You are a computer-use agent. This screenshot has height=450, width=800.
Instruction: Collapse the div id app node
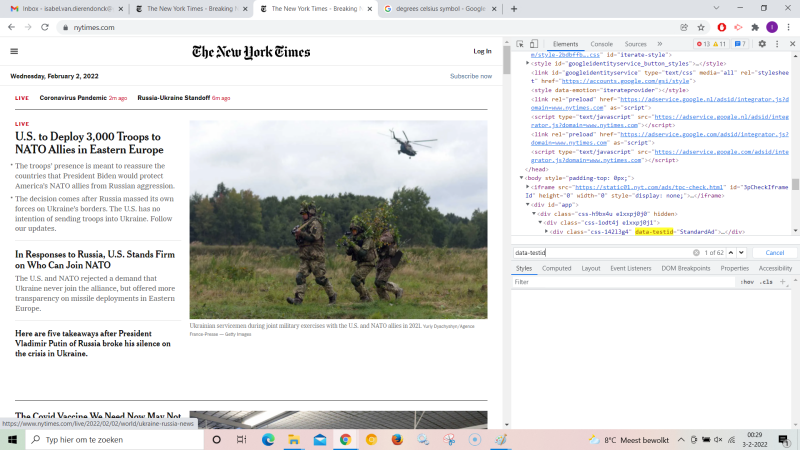pyautogui.click(x=528, y=205)
